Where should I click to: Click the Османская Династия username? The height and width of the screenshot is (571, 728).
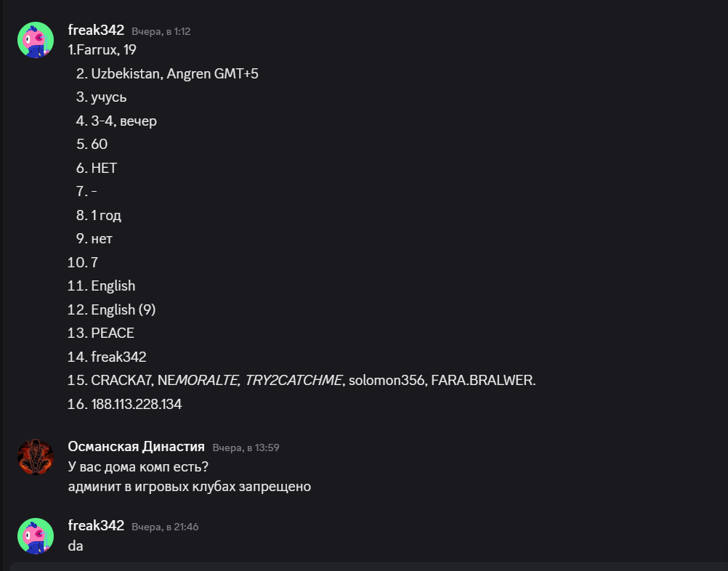click(x=136, y=447)
